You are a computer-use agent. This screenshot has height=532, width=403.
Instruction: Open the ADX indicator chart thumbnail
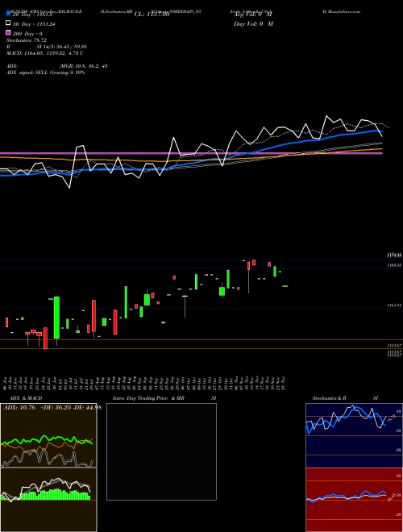pos(48,435)
